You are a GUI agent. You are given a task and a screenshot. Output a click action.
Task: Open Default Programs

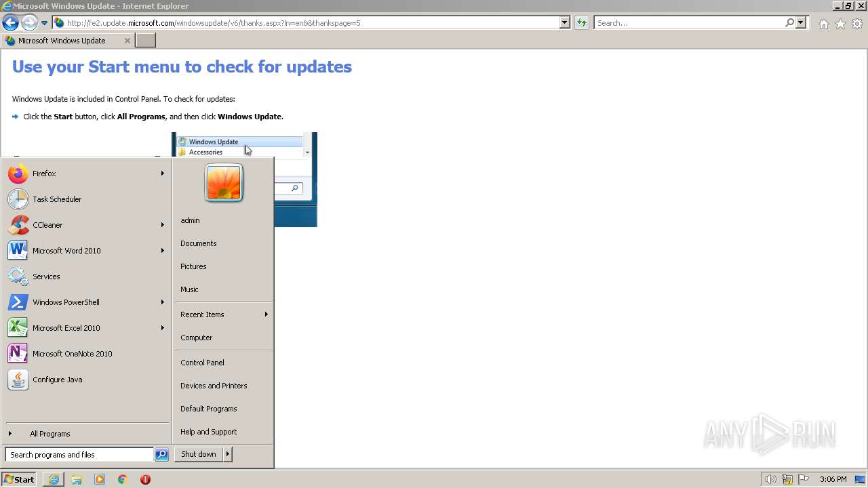click(x=224, y=409)
